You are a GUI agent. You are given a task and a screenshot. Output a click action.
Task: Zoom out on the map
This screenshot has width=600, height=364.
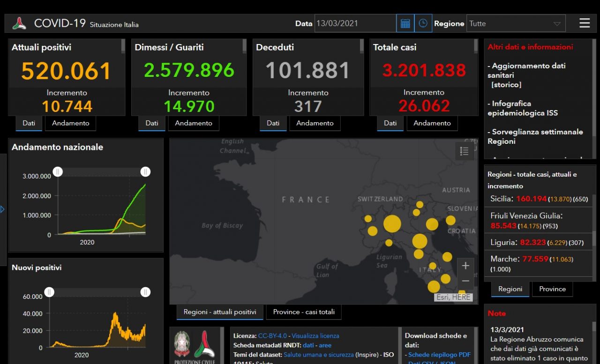click(x=465, y=281)
